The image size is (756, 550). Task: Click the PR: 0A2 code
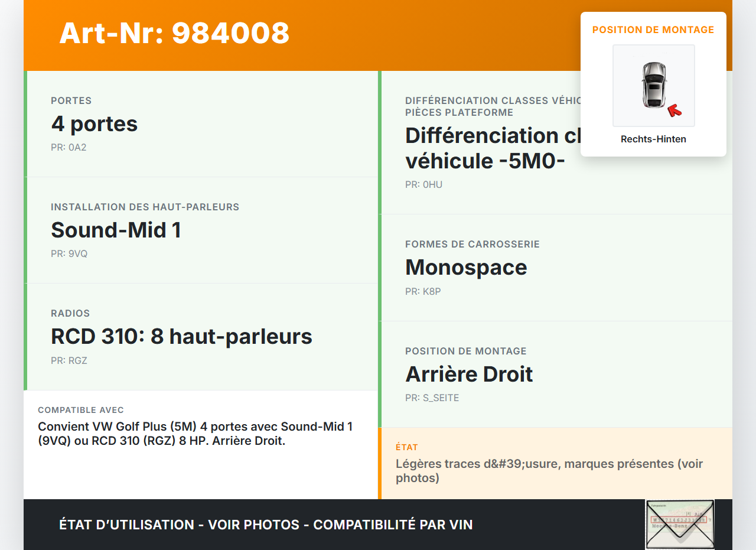pyautogui.click(x=69, y=147)
